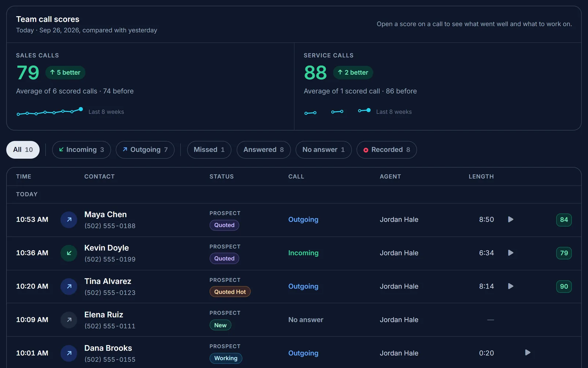Click the service calls 2 better badge
The width and height of the screenshot is (588, 368).
coord(353,72)
